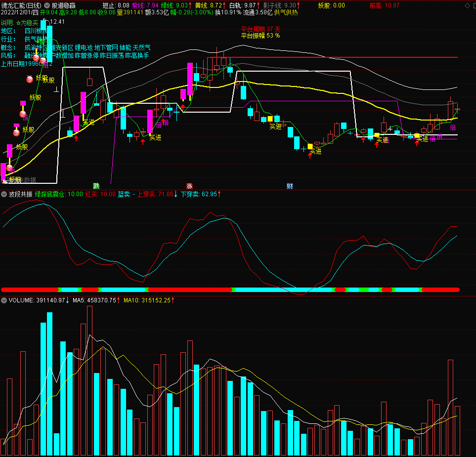Click the float value 流通3.58亿
The width and height of the screenshot is (476, 457).
(x=258, y=12)
